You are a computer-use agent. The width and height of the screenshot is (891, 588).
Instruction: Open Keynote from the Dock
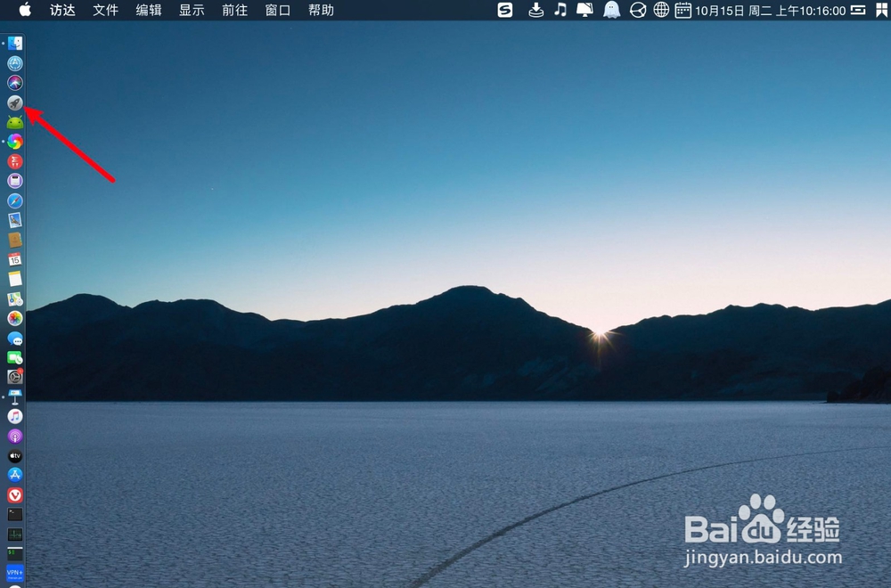click(15, 396)
